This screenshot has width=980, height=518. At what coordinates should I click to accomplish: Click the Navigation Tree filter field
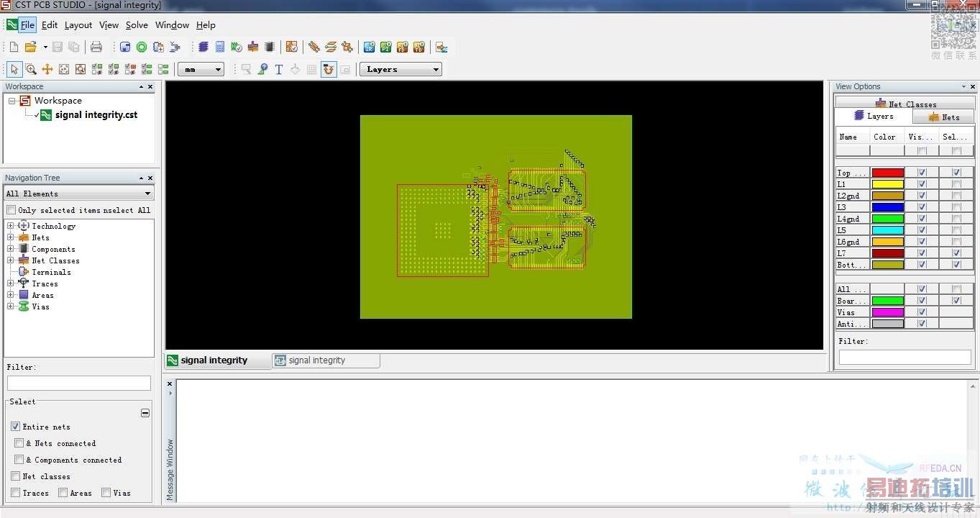tap(79, 383)
